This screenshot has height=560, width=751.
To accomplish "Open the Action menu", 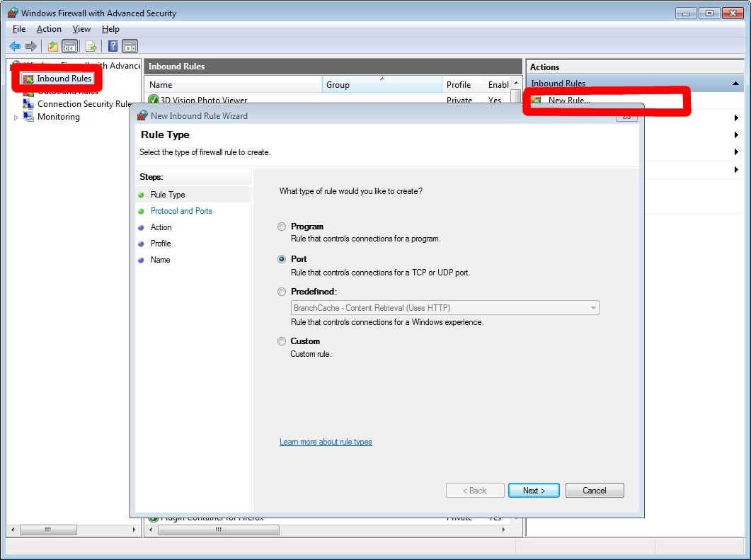I will pyautogui.click(x=49, y=29).
